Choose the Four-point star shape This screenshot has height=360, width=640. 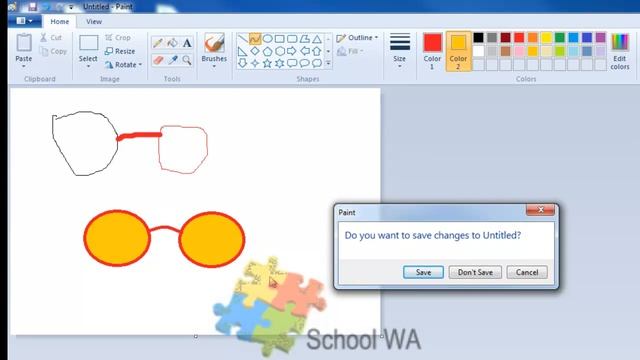tap(255, 63)
